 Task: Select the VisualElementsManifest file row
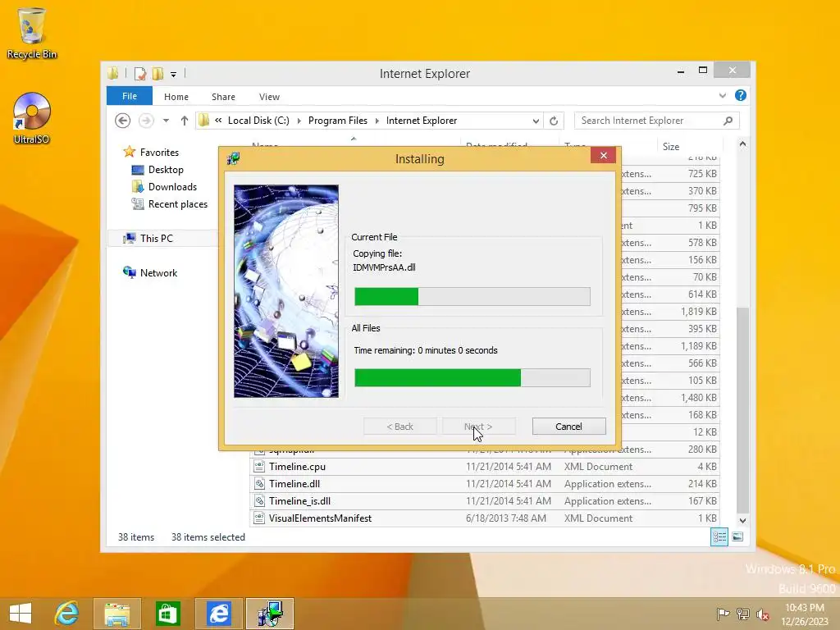485,518
